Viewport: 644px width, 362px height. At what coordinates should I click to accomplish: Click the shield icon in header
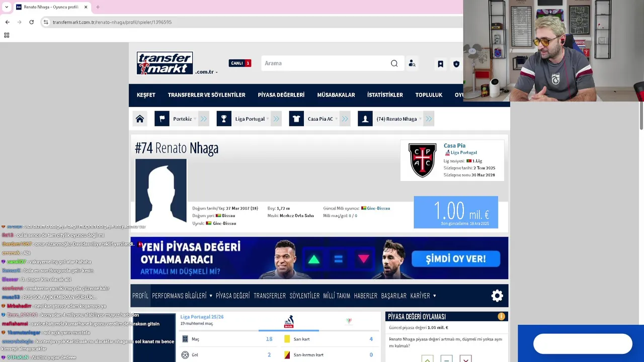point(456,64)
